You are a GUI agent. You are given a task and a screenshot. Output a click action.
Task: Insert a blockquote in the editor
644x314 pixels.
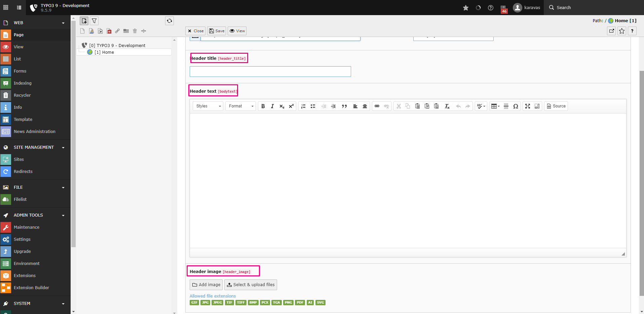[344, 106]
